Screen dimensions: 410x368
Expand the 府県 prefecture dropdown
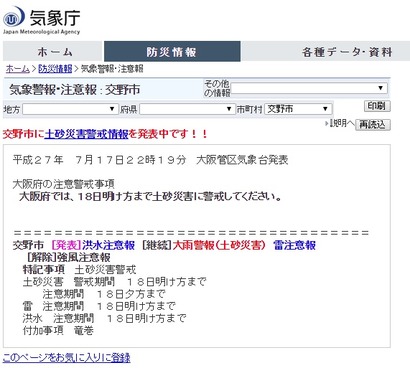click(x=187, y=109)
